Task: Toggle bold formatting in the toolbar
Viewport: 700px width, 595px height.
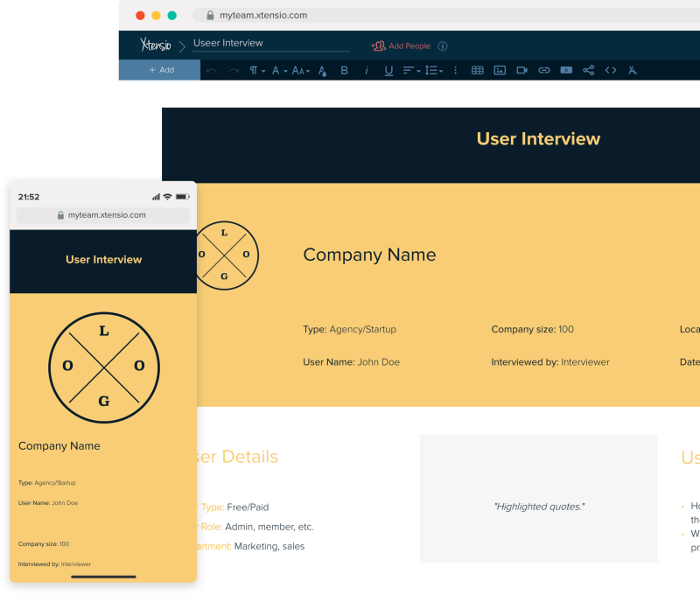Action: pyautogui.click(x=344, y=70)
